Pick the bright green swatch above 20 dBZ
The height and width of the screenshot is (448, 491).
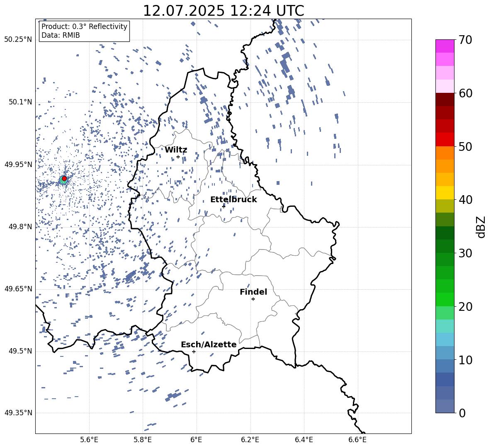pos(445,299)
